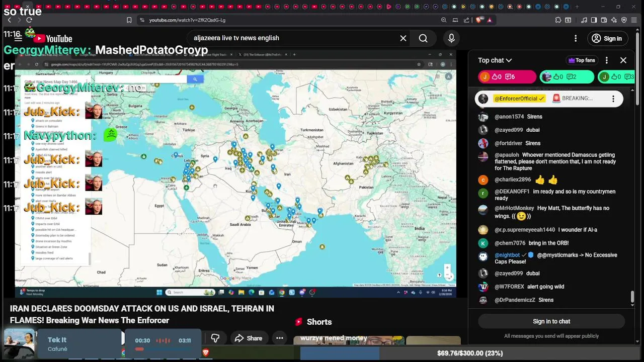Toggle the browser sidebar panel
This screenshot has width=644, height=362.
[594, 20]
